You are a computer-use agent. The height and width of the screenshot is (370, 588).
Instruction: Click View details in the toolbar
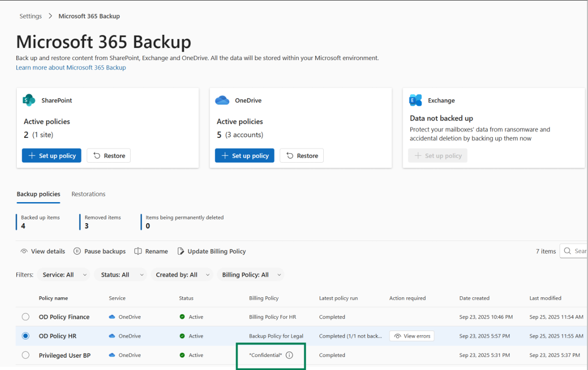43,251
